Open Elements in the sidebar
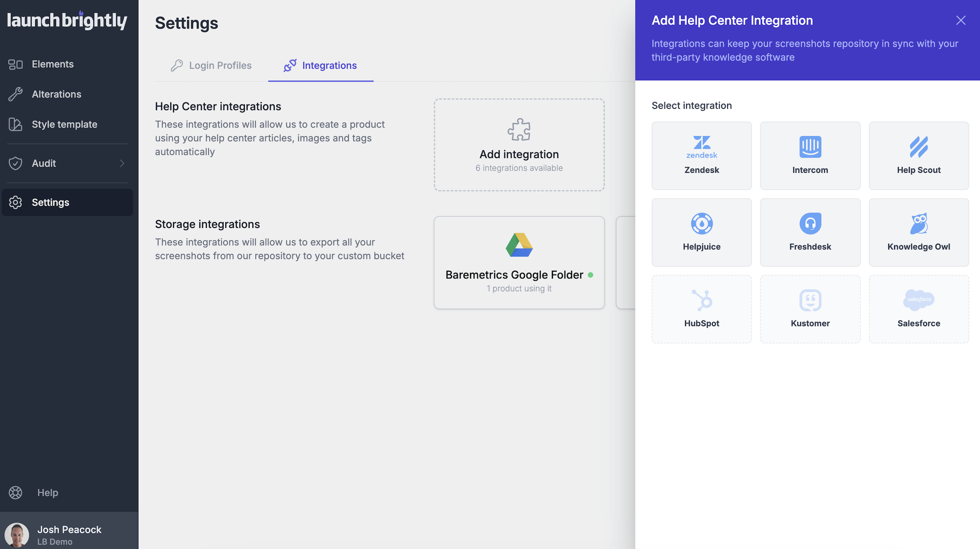Viewport: 980px width, 549px height. pyautogui.click(x=52, y=64)
